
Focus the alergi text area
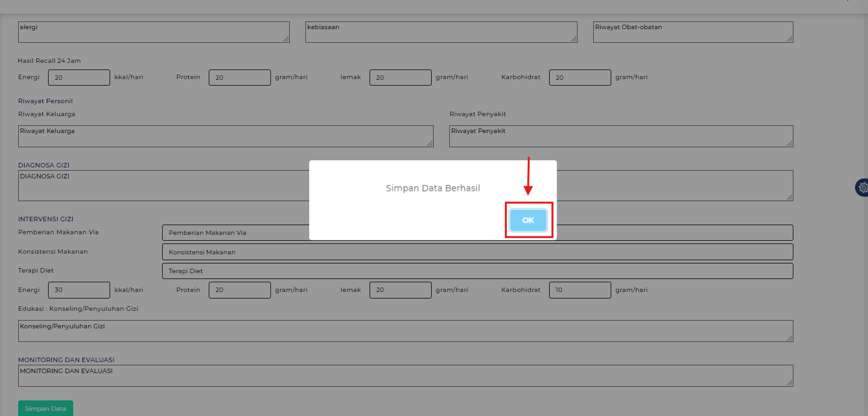click(x=153, y=32)
